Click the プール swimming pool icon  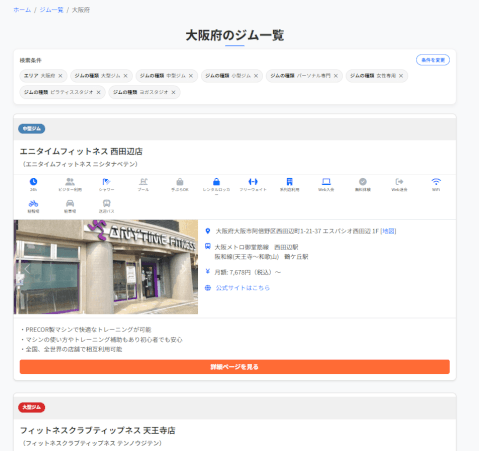(x=143, y=182)
